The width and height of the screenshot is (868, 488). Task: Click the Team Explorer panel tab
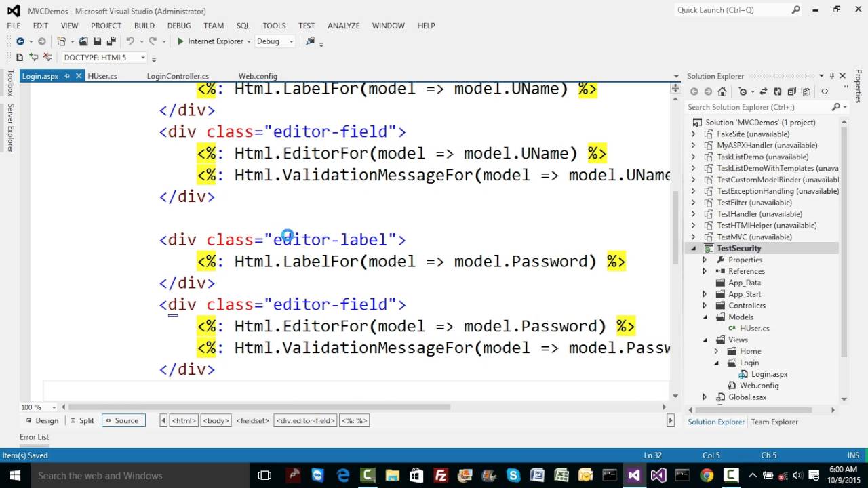point(774,422)
